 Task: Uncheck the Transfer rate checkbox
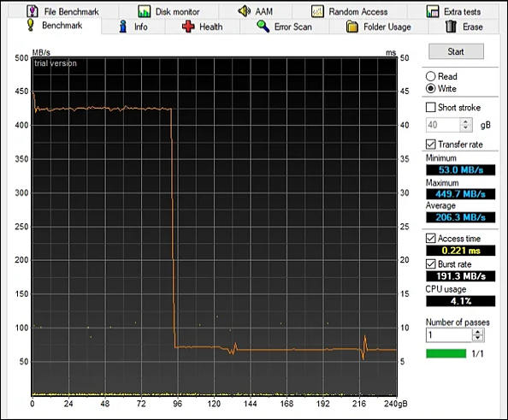pos(430,145)
